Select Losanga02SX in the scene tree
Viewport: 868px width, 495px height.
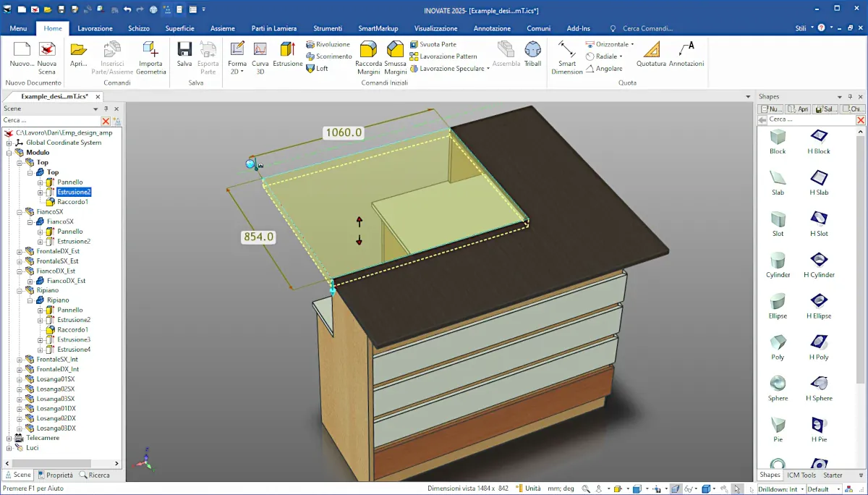tap(56, 389)
